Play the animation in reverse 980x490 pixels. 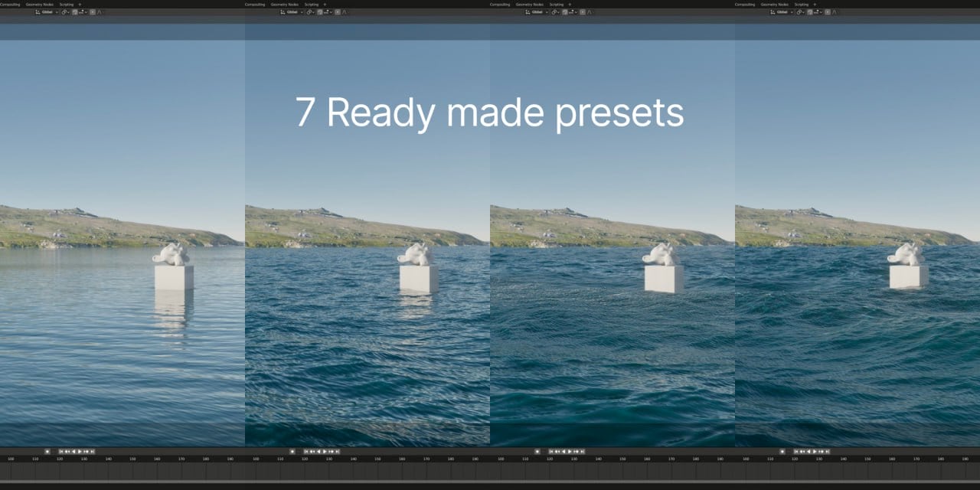(x=73, y=451)
